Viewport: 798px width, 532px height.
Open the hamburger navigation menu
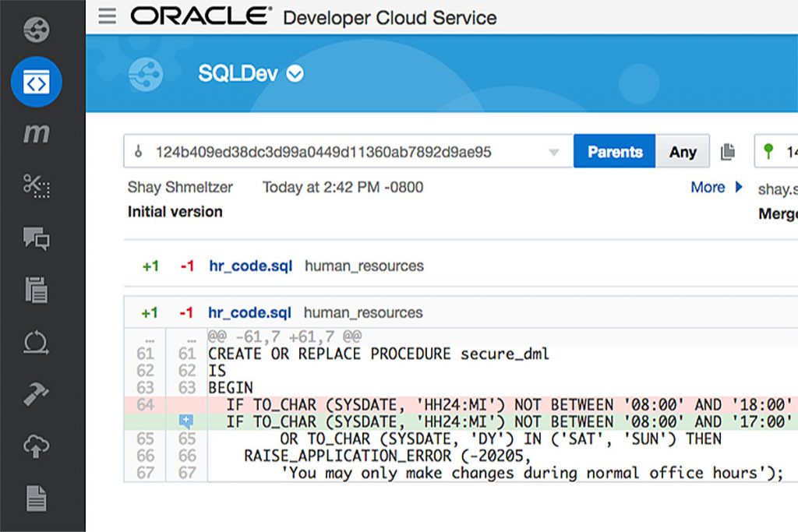pos(107,16)
